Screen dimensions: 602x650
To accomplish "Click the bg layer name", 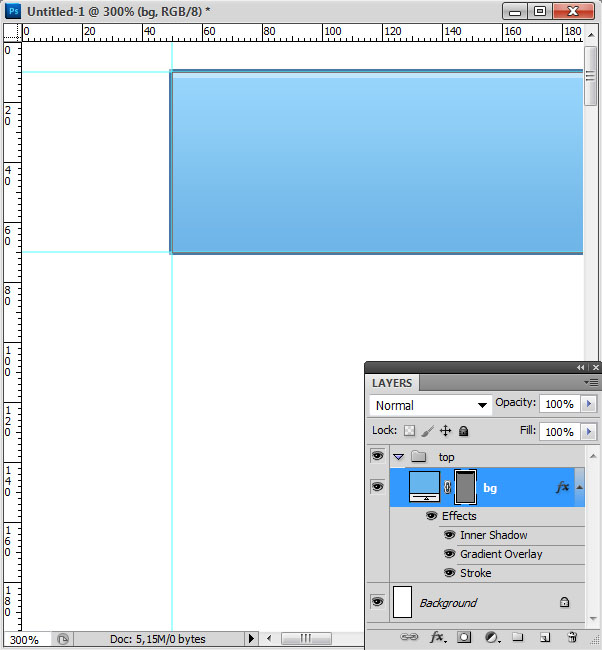I will click(490, 488).
